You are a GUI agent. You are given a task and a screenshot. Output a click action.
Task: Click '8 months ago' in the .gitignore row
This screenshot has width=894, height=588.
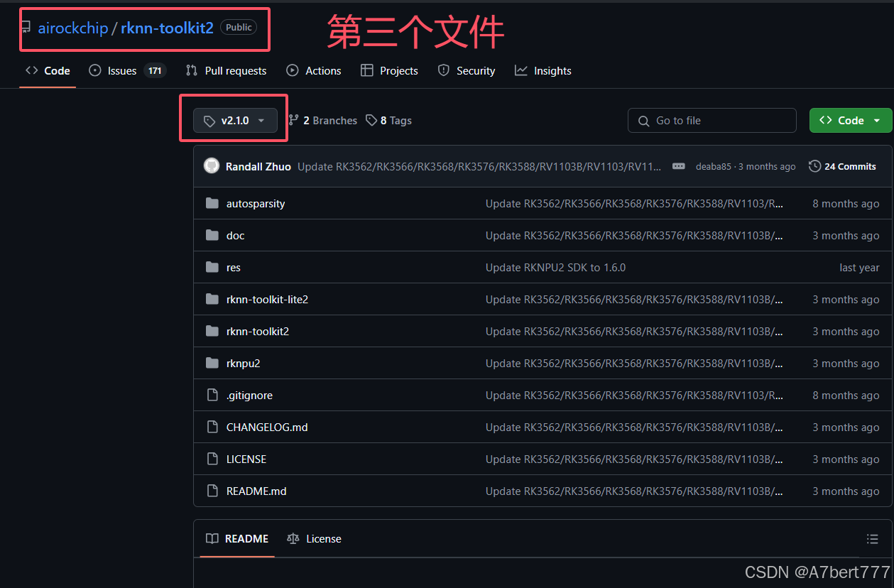pyautogui.click(x=846, y=396)
